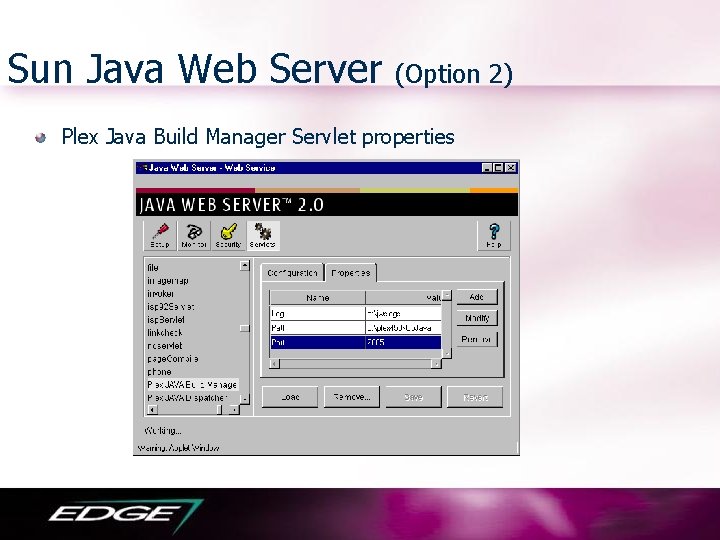Screen dimensions: 720x540
Task: Select 'imagemap' in the servlet list
Action: pyautogui.click(x=168, y=281)
